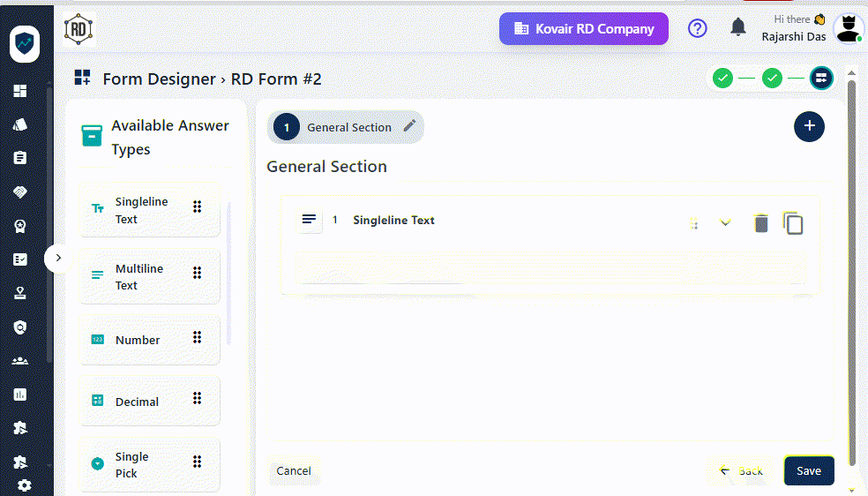Click the question type lines icon
Image resolution: width=868 pixels, height=496 pixels.
[x=309, y=220]
